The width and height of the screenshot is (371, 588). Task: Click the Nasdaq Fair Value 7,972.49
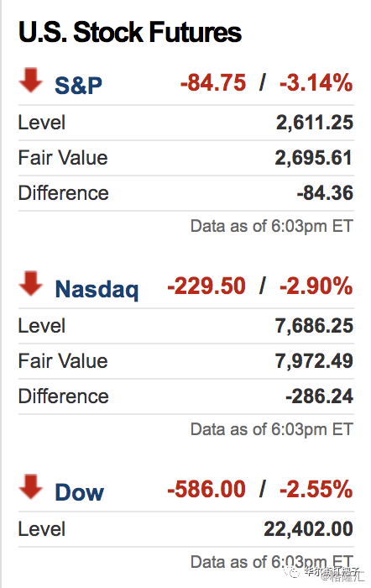tap(315, 360)
